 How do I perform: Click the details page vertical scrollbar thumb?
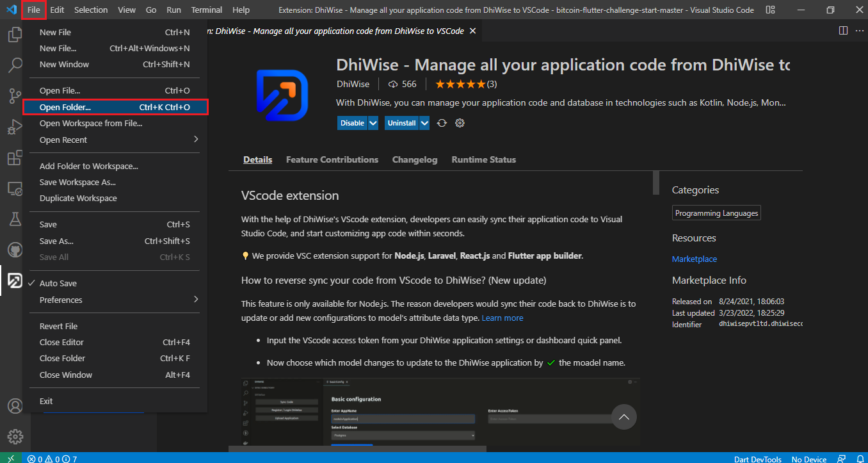(x=656, y=183)
